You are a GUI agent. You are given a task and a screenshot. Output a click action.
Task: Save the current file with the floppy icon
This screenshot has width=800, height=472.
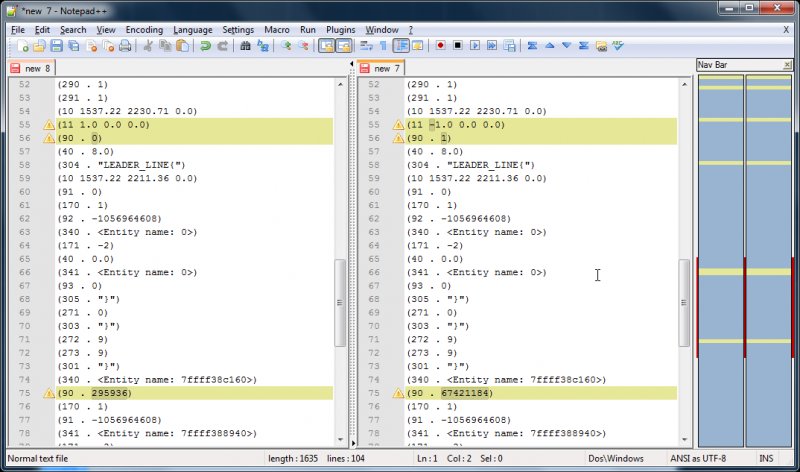(x=57, y=46)
